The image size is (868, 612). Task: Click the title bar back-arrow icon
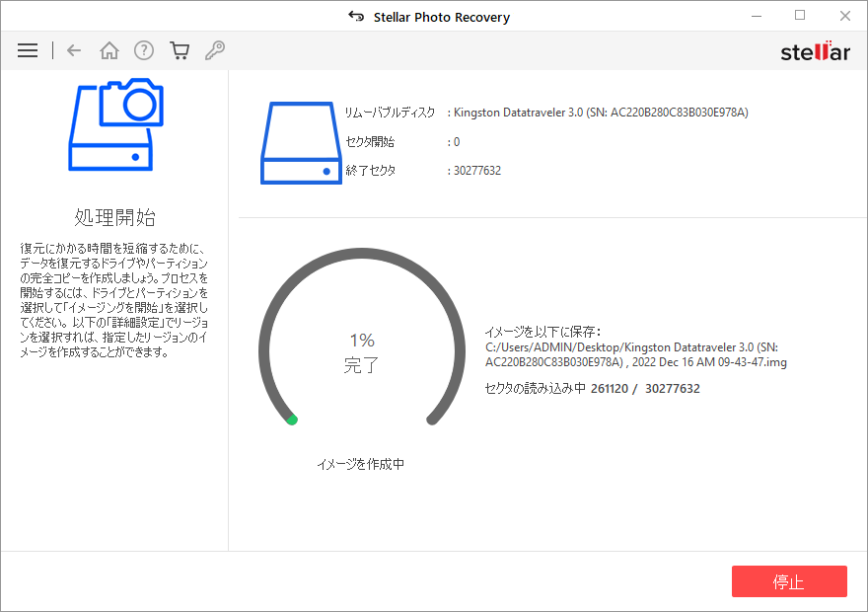pos(356,17)
